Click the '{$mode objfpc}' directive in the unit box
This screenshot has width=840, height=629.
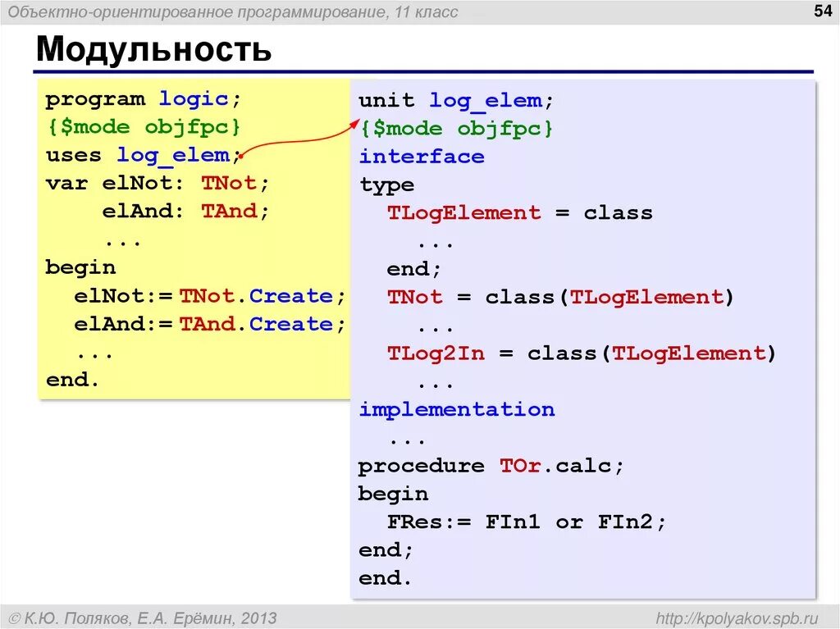[456, 129]
